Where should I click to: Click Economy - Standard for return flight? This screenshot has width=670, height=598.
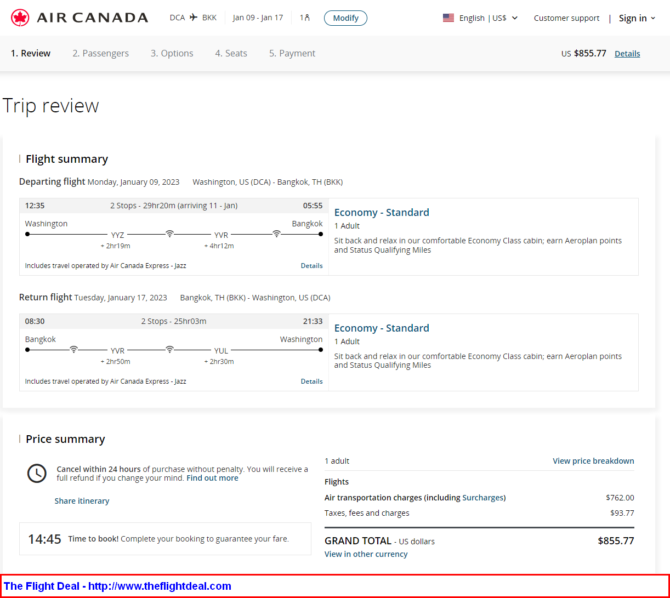click(382, 328)
